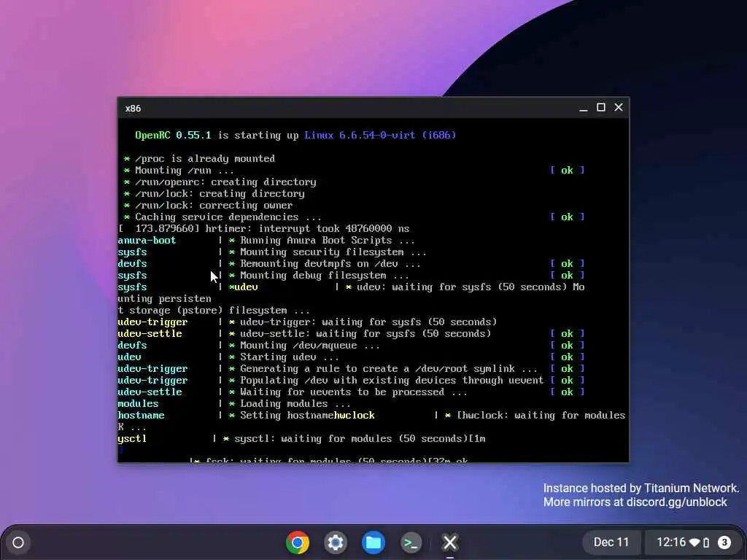Click the 'modules' service name
The height and width of the screenshot is (560, 747).
[x=138, y=404]
